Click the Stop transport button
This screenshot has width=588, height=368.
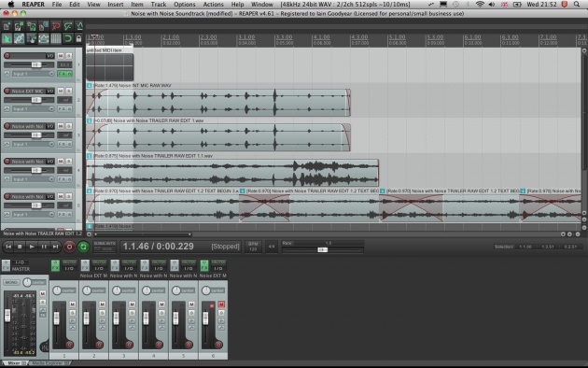point(20,247)
